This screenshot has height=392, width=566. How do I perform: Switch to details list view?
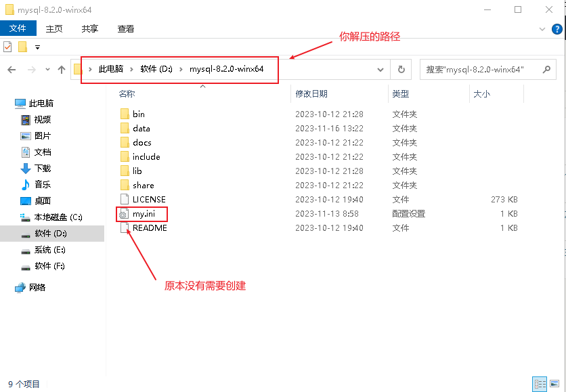coord(540,384)
